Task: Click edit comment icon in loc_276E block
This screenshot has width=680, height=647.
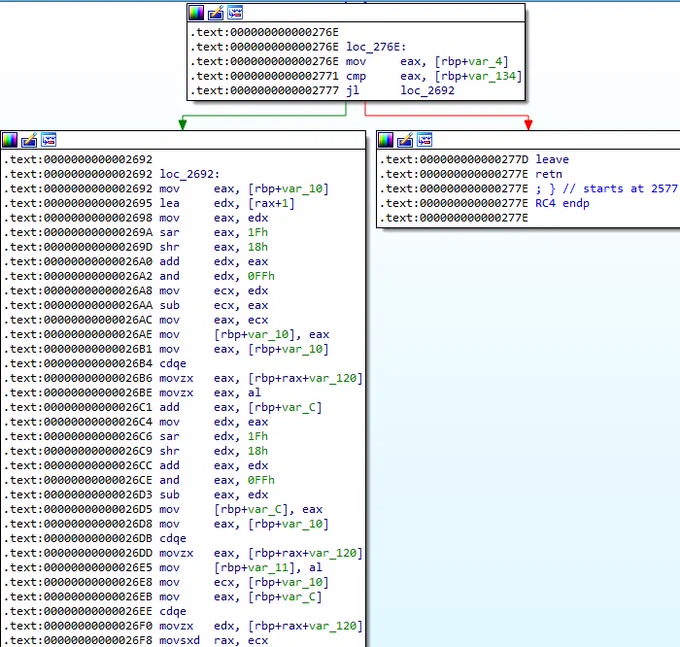Action: (x=216, y=13)
